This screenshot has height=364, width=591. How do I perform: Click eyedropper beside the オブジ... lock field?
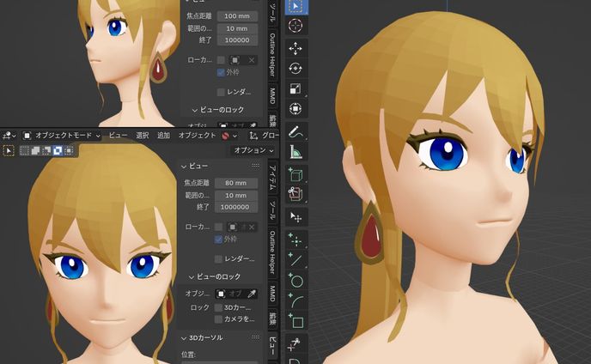pyautogui.click(x=252, y=294)
